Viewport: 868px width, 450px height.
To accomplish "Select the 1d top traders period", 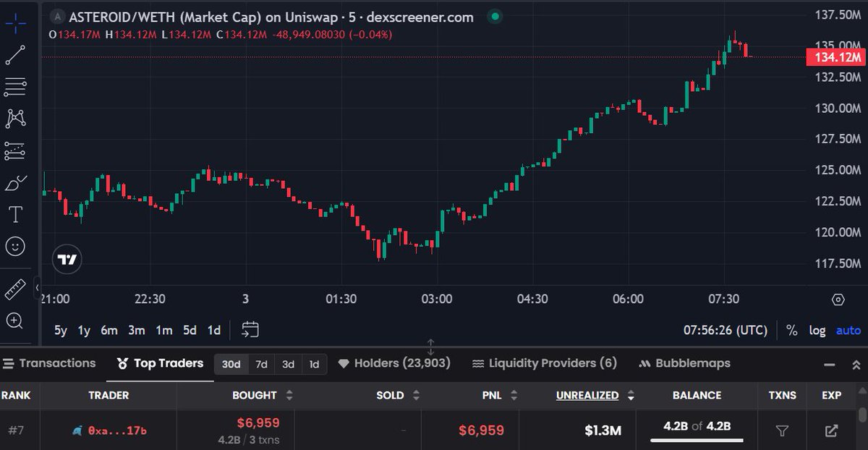I will coord(314,364).
